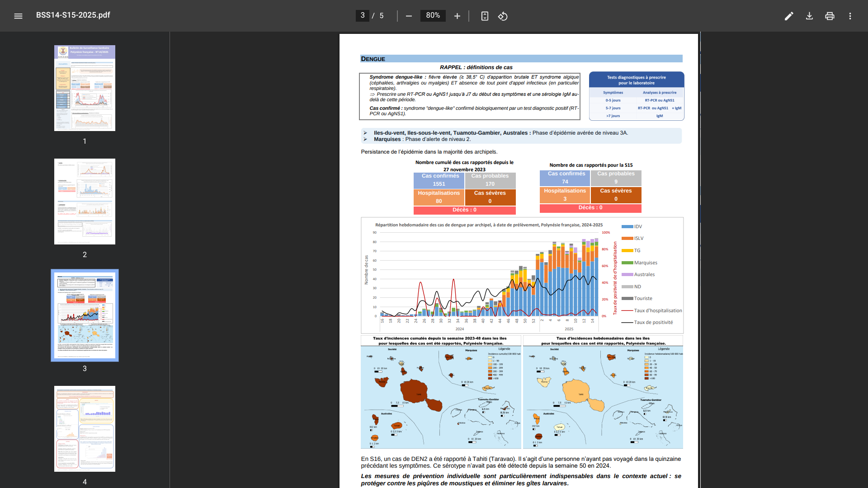Rotate the document counterclockwise
This screenshot has width=868, height=488.
tap(503, 16)
